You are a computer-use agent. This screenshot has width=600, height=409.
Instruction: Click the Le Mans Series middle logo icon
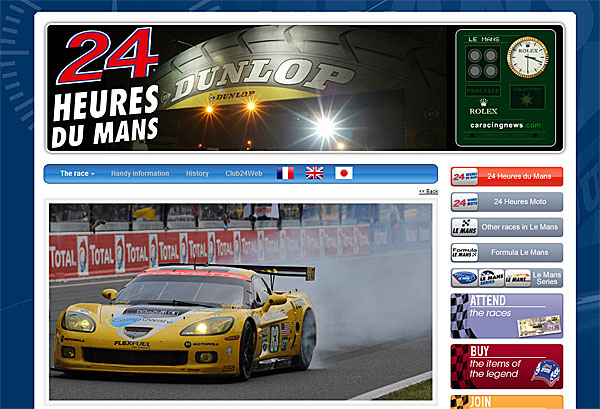[491, 278]
